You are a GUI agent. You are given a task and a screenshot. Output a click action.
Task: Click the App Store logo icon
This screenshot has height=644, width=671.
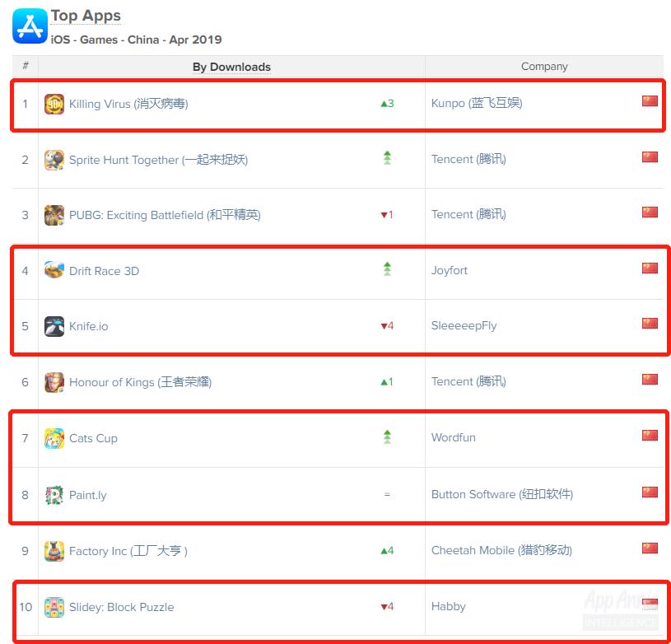pyautogui.click(x=30, y=26)
